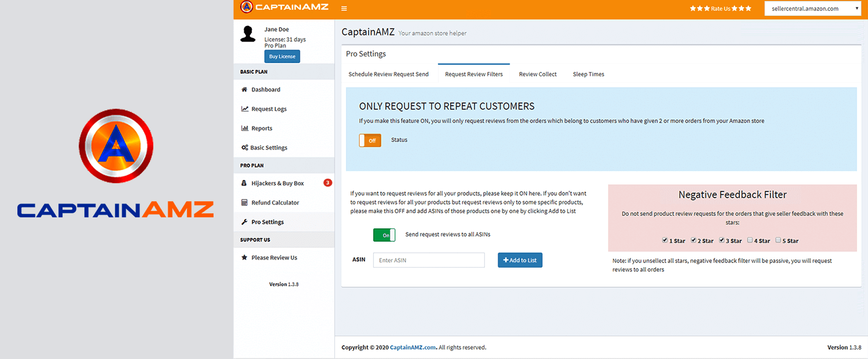Check the 5 Star checkbox
868x359 pixels.
click(778, 240)
